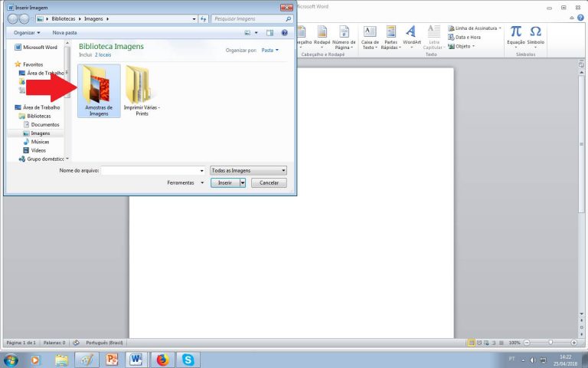Open the Todas as Imagens file type dropdown

248,170
